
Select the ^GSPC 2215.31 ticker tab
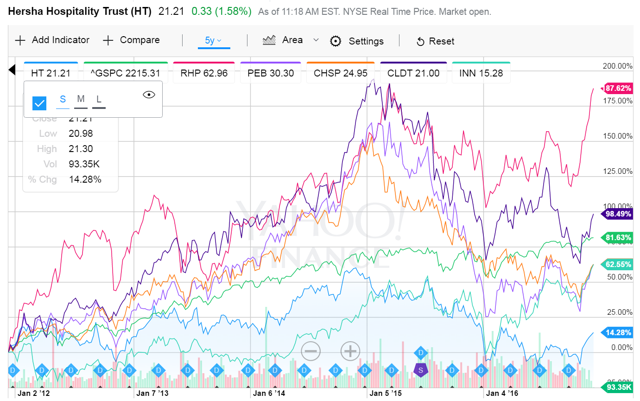125,73
